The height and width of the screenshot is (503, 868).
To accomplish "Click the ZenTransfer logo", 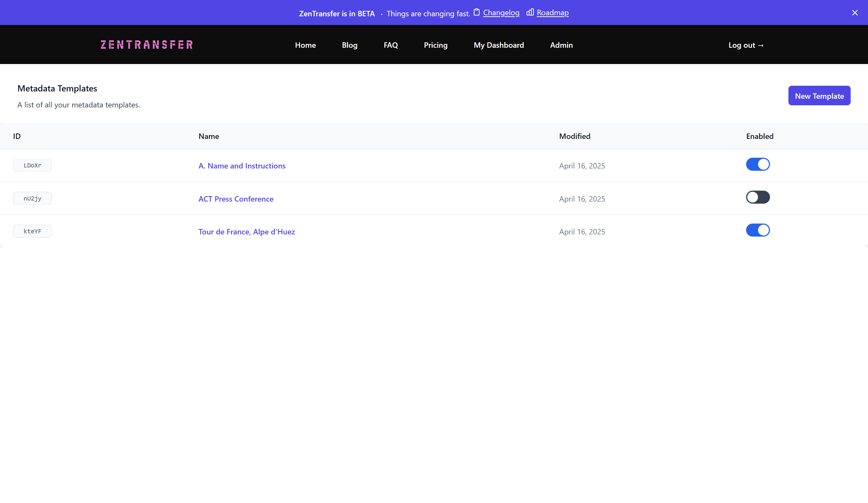I will point(147,45).
